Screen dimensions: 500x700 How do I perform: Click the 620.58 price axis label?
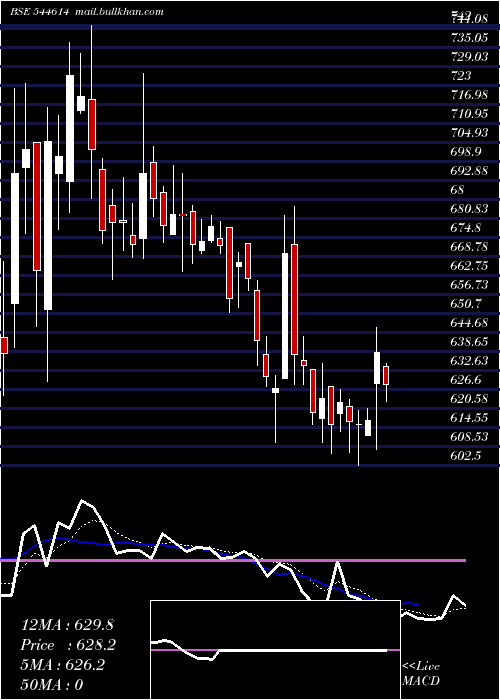[x=469, y=398]
